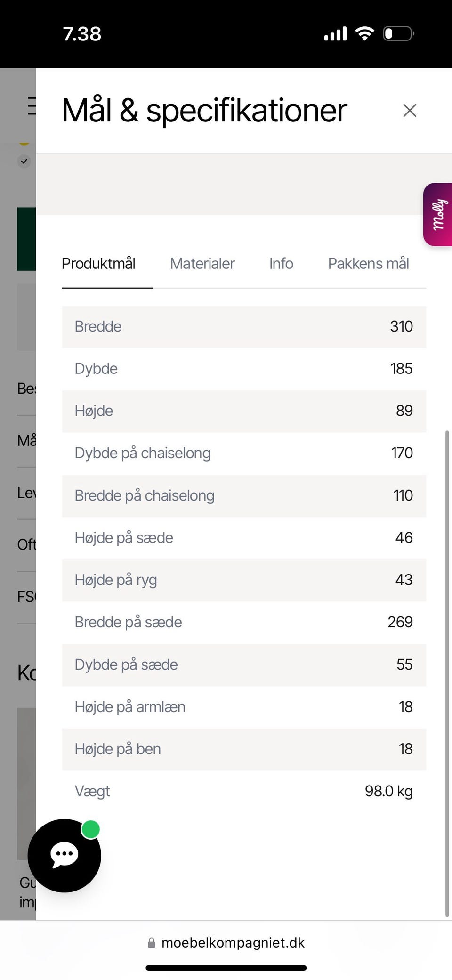This screenshot has width=452, height=980.
Task: Tap the Bredde 310 row
Action: click(x=244, y=327)
